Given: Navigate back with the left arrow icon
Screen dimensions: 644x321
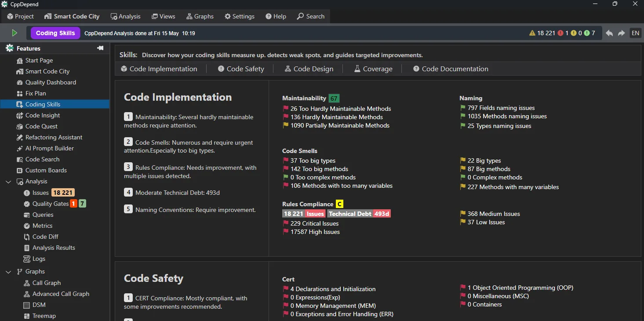Looking at the screenshot, I should coord(609,33).
